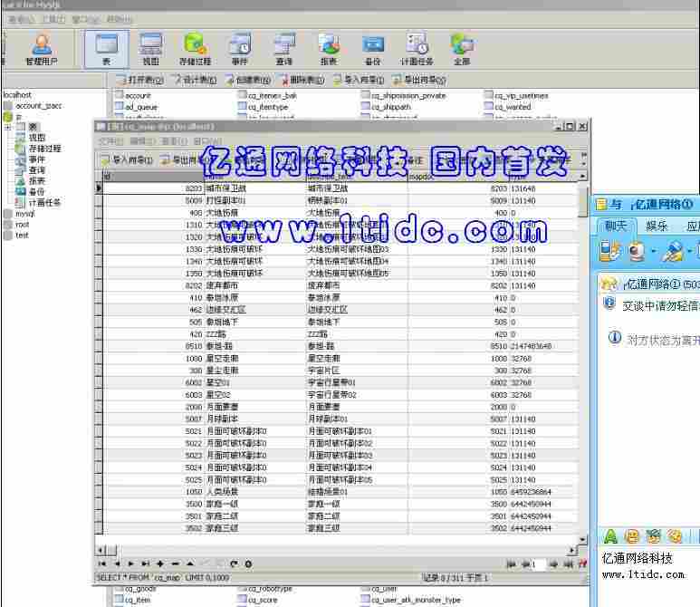Click the webcam icon in chat window

(638, 251)
